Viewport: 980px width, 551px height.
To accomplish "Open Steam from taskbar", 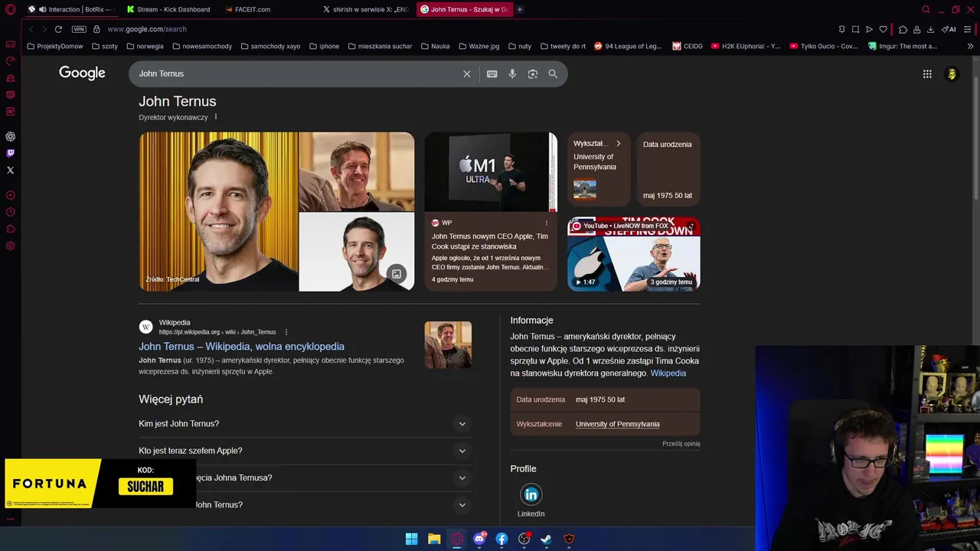I will [546, 539].
